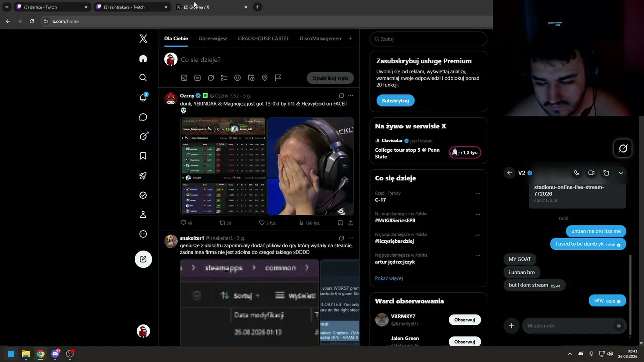Open the #MrKillSeriesEP8 trend
This screenshot has height=362, width=644.
point(395,220)
